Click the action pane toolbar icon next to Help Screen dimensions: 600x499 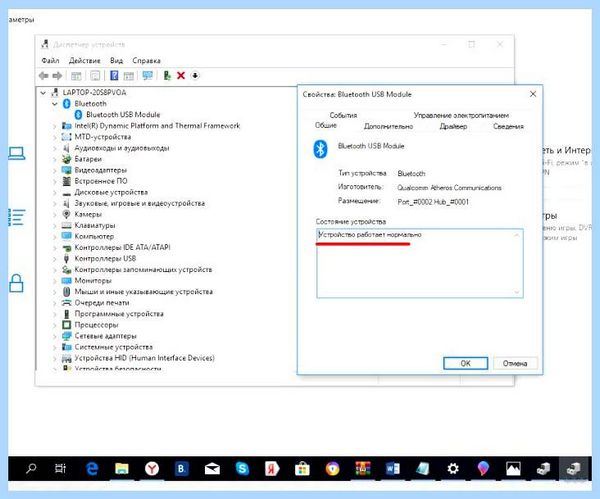pos(129,76)
